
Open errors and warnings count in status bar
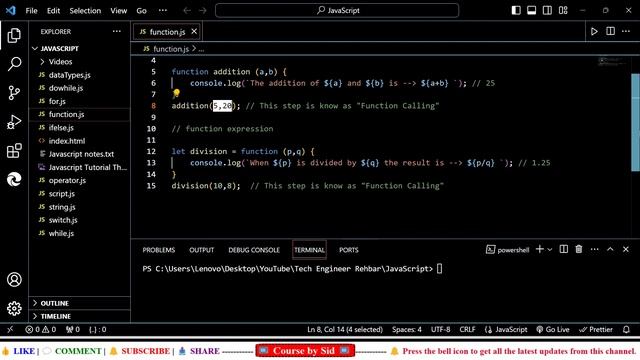pyautogui.click(x=41, y=329)
